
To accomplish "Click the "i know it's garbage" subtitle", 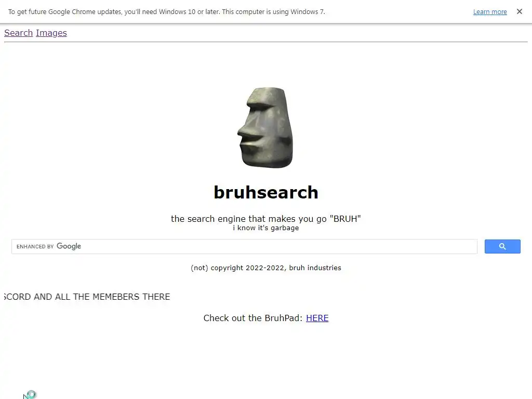I will [266, 228].
